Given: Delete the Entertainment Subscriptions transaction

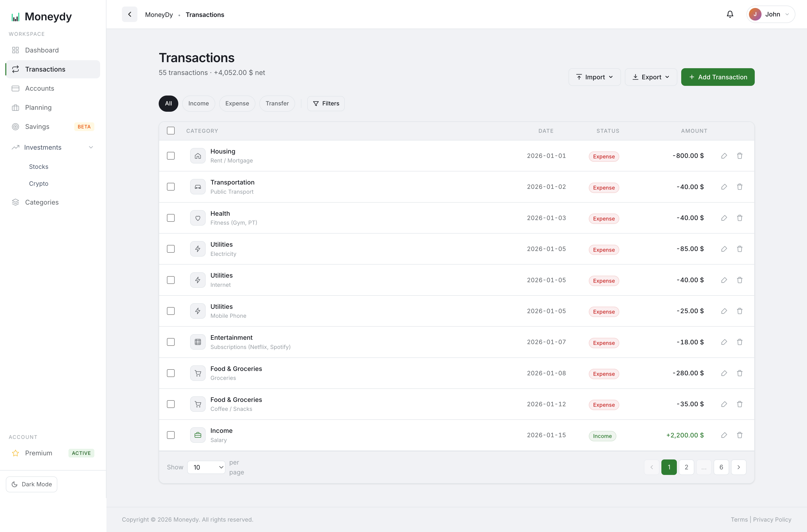Looking at the screenshot, I should 740,342.
